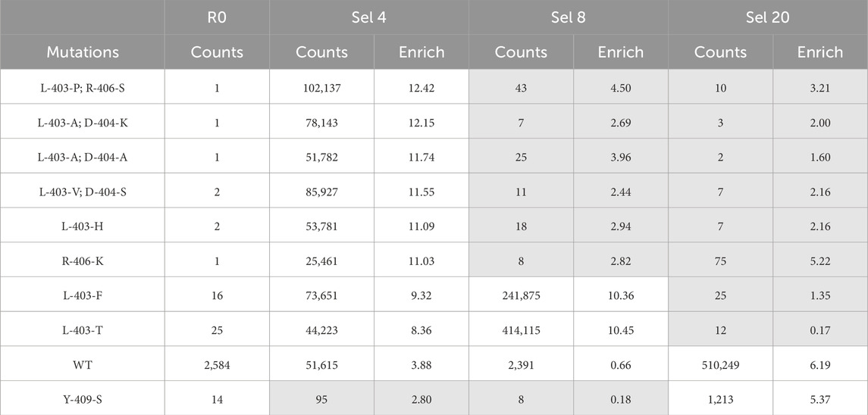The image size is (868, 415).
Task: Click the shaded cell showing 95
Action: click(322, 398)
